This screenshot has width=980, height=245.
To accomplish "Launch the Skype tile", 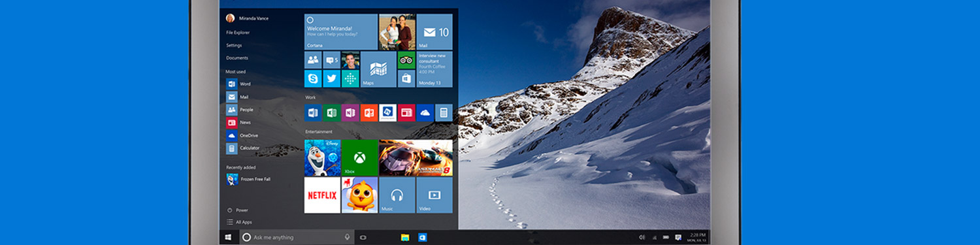I will [313, 79].
